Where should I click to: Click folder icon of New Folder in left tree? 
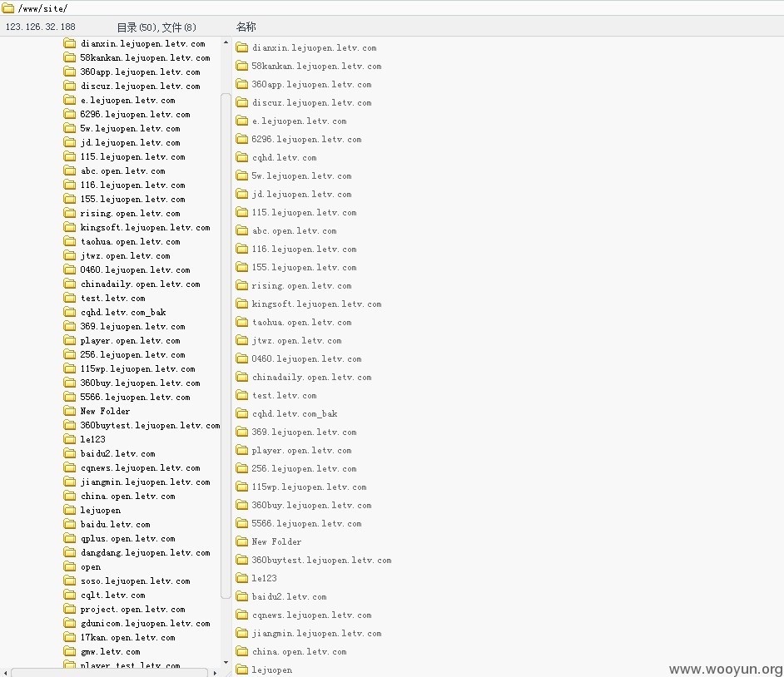point(70,411)
